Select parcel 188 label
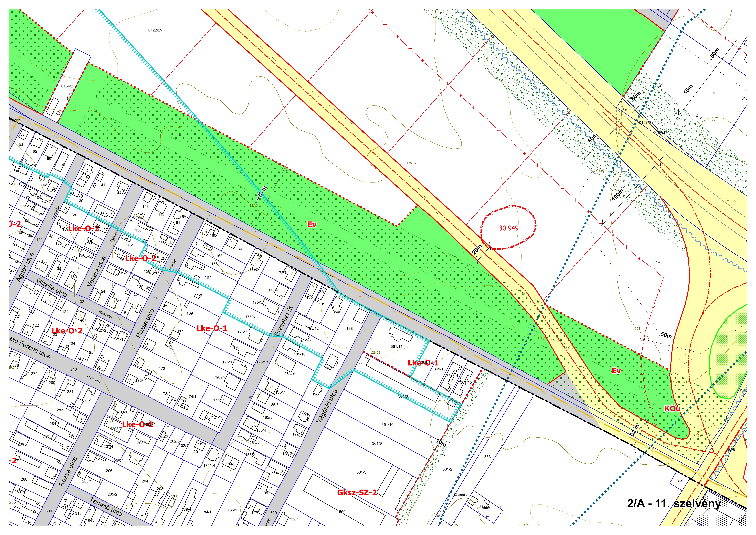 point(350,328)
